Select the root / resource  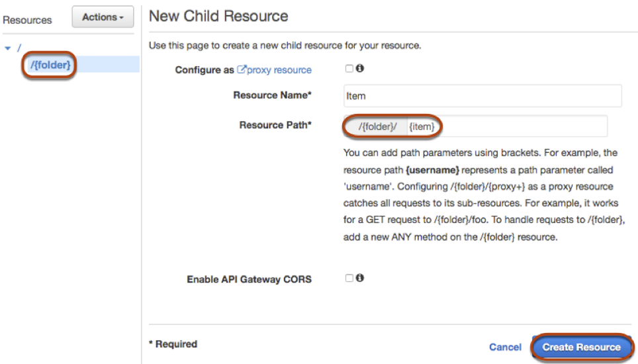(19, 48)
